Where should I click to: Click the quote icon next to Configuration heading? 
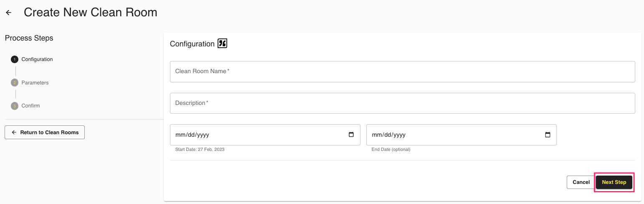coord(222,43)
